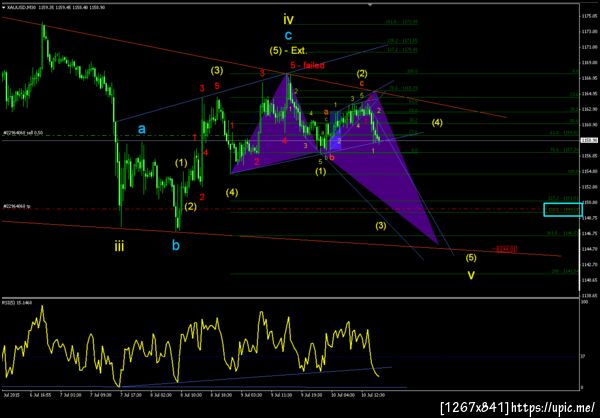The width and height of the screenshot is (600, 418).
Task: Select the '(3)' label below the purple triangle
Action: pos(380,225)
